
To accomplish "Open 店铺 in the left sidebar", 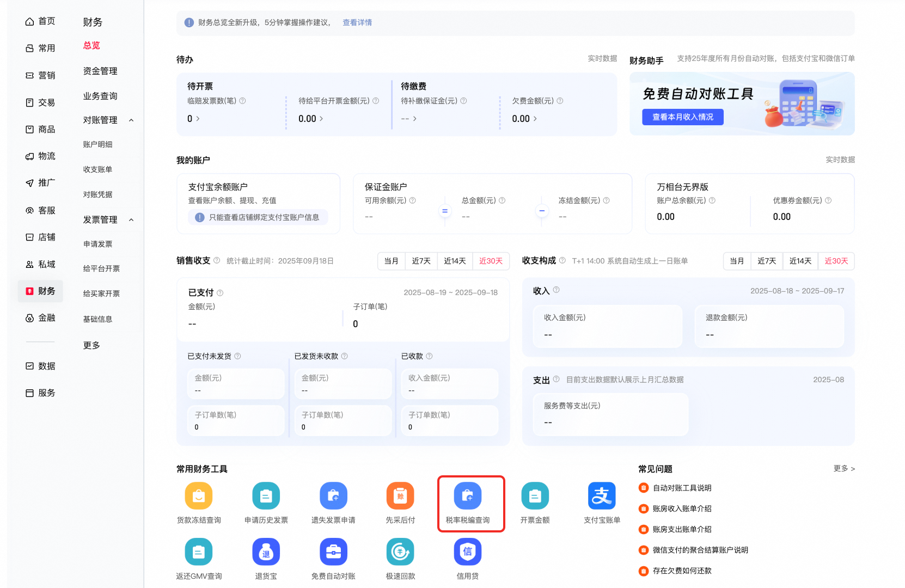I will pos(40,237).
